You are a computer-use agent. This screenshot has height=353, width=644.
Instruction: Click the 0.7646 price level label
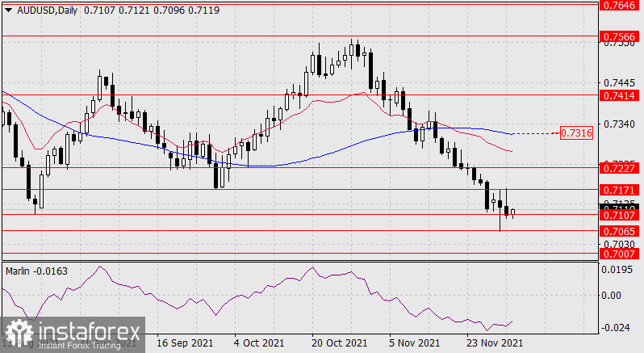pyautogui.click(x=619, y=6)
